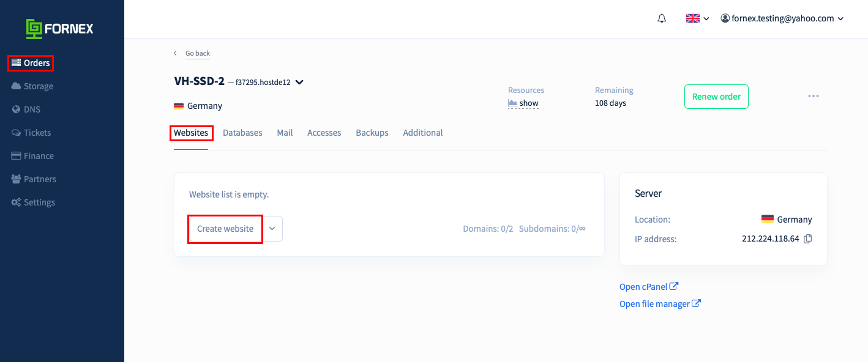The image size is (868, 362).
Task: Click the Germany flag in Server panel
Action: click(767, 219)
